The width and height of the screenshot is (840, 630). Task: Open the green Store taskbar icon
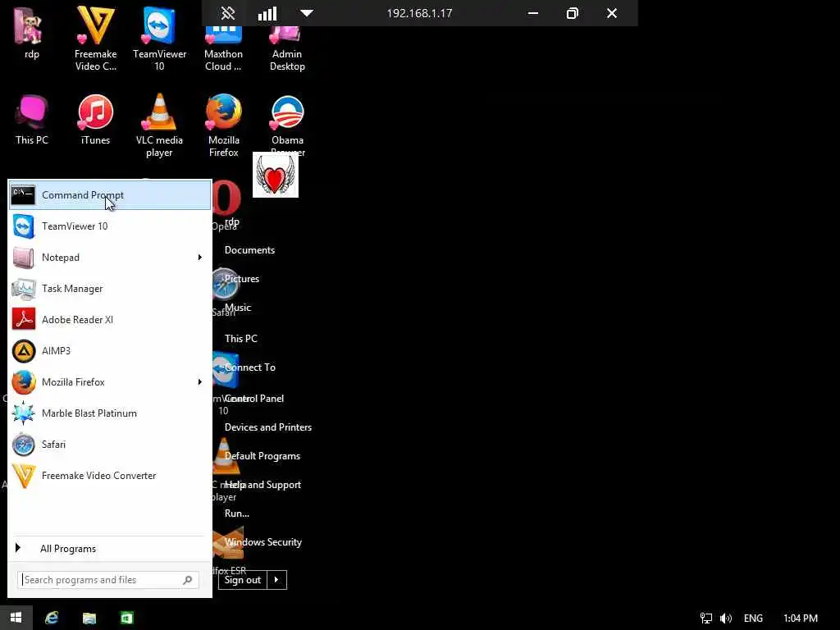click(126, 618)
